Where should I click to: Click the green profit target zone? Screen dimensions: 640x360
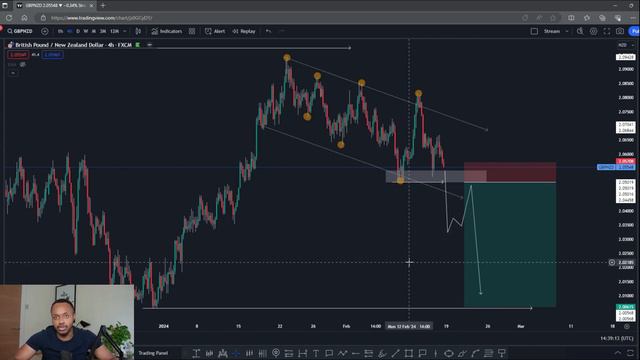click(x=510, y=244)
